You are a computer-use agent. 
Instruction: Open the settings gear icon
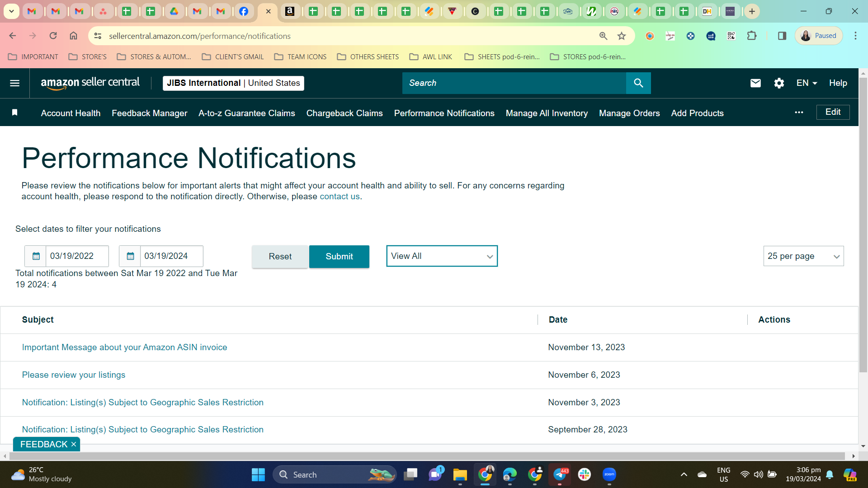(x=778, y=83)
